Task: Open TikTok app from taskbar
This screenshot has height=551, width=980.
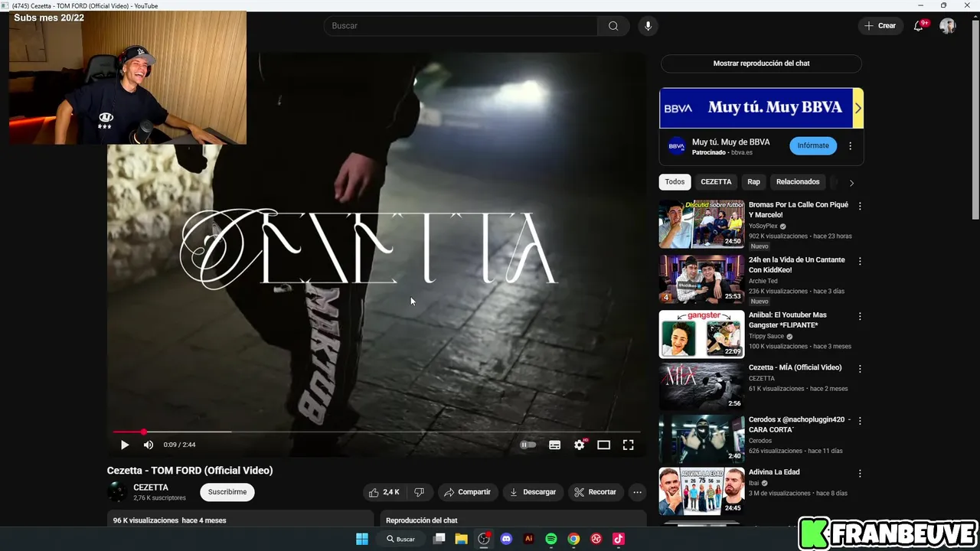Action: [x=619, y=539]
